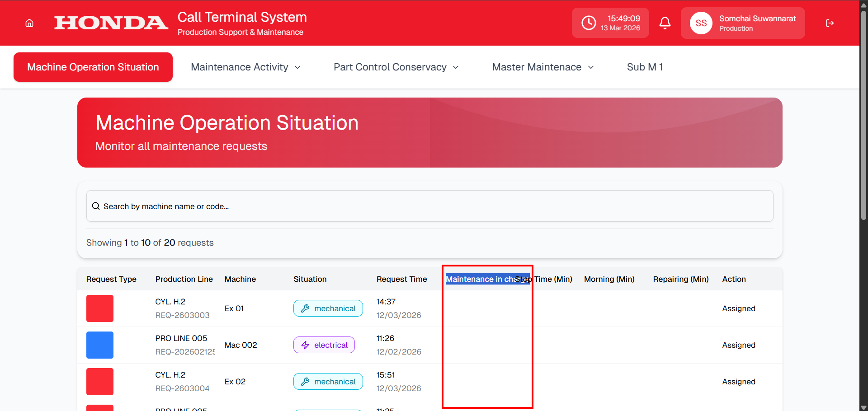Viewport: 868px width, 411px height.
Task: Click wrench icon in Ex 01 row
Action: tap(305, 308)
